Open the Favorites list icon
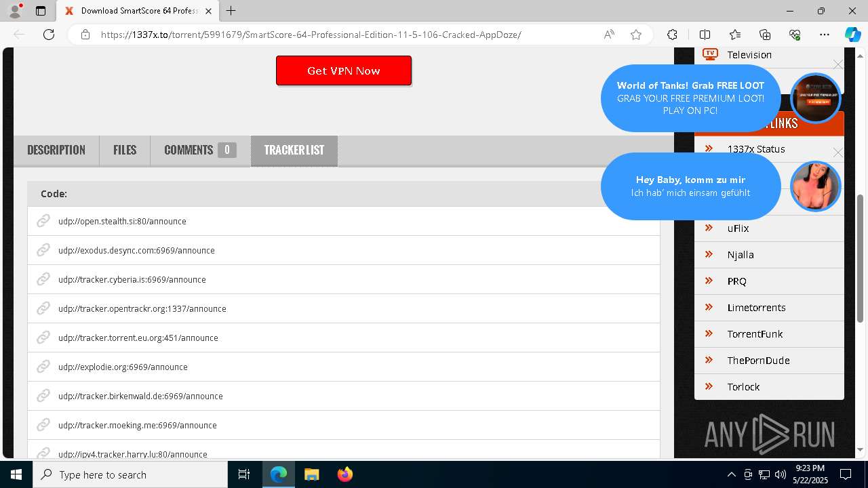This screenshot has width=868, height=488. coord(735,35)
